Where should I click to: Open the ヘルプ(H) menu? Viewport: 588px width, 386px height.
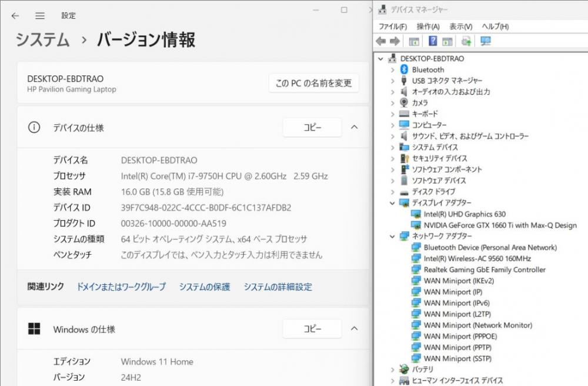[x=495, y=26]
